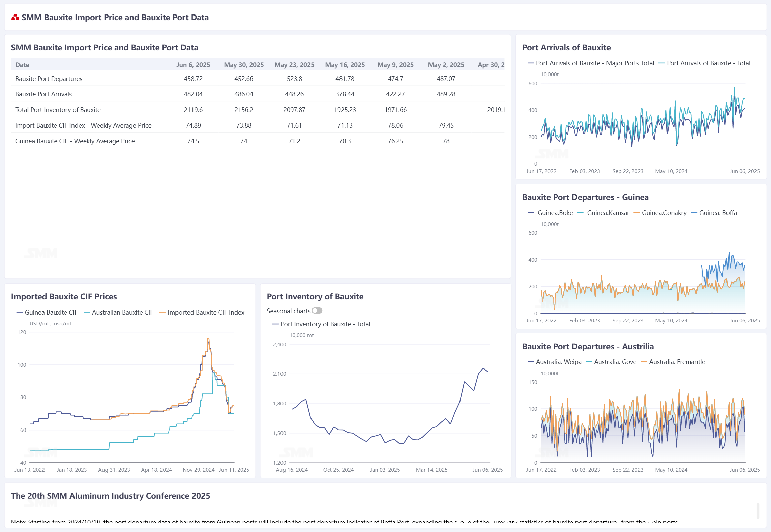Click the 458.72 departures value

[x=193, y=79]
